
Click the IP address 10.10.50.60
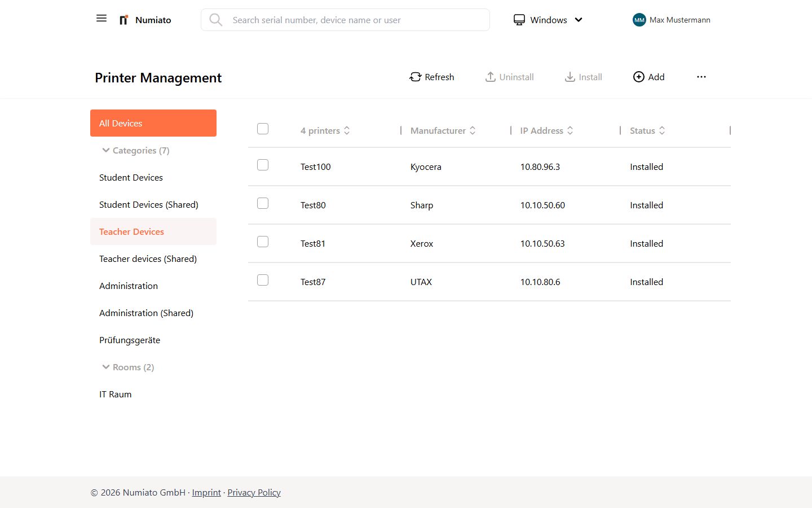[x=542, y=205]
